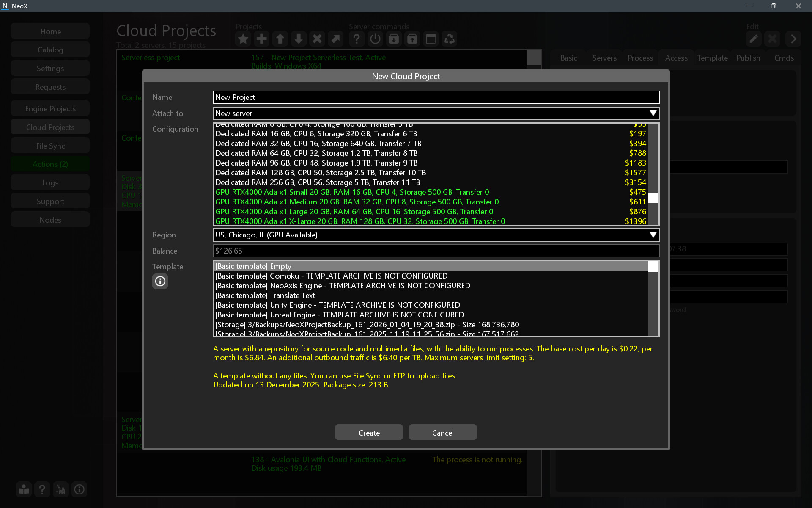
Task: Switch to the Servers tab
Action: point(604,58)
